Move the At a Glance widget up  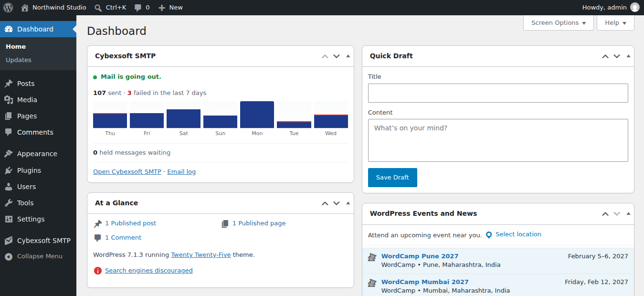point(325,203)
